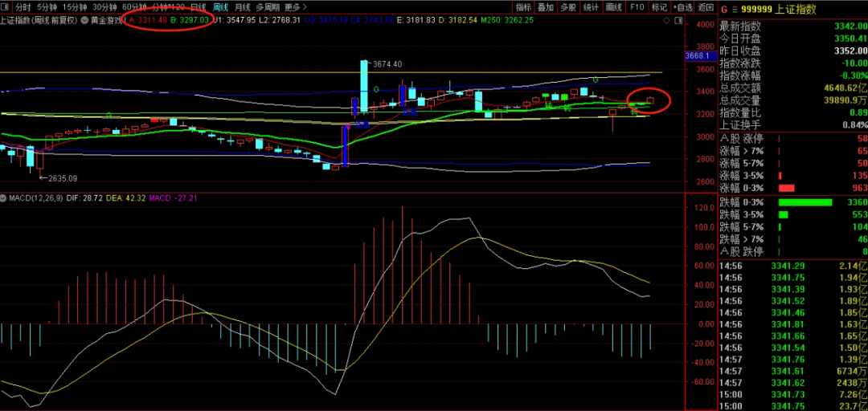Screen dimensions: 868x411
Task: Click the 上证指数(周线,前复权) chart title
Action: point(40,20)
